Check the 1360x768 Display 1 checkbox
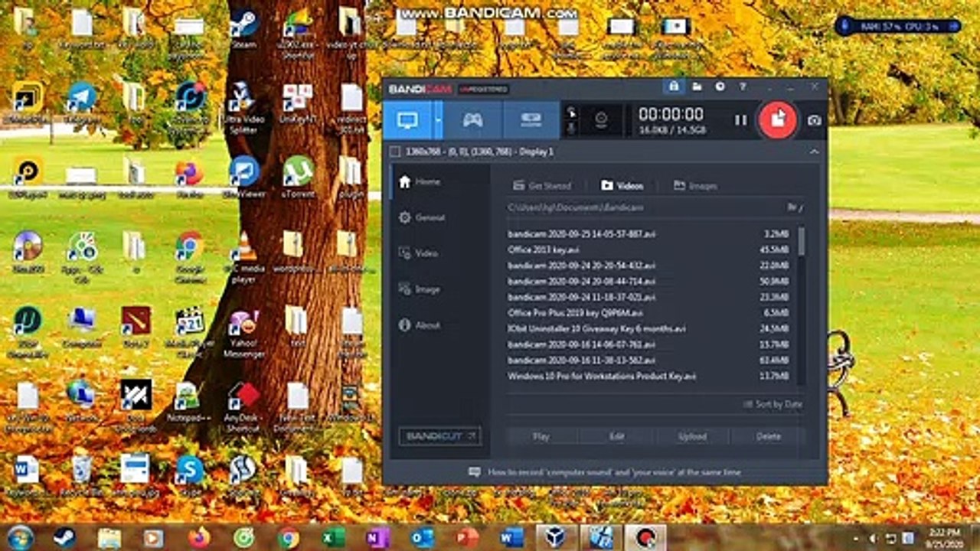The image size is (980, 551). tap(395, 152)
